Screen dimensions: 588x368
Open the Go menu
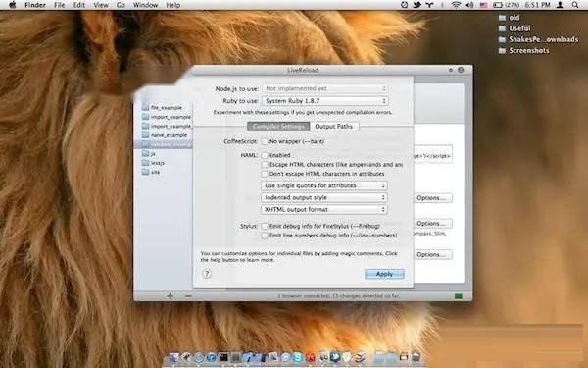click(x=121, y=5)
